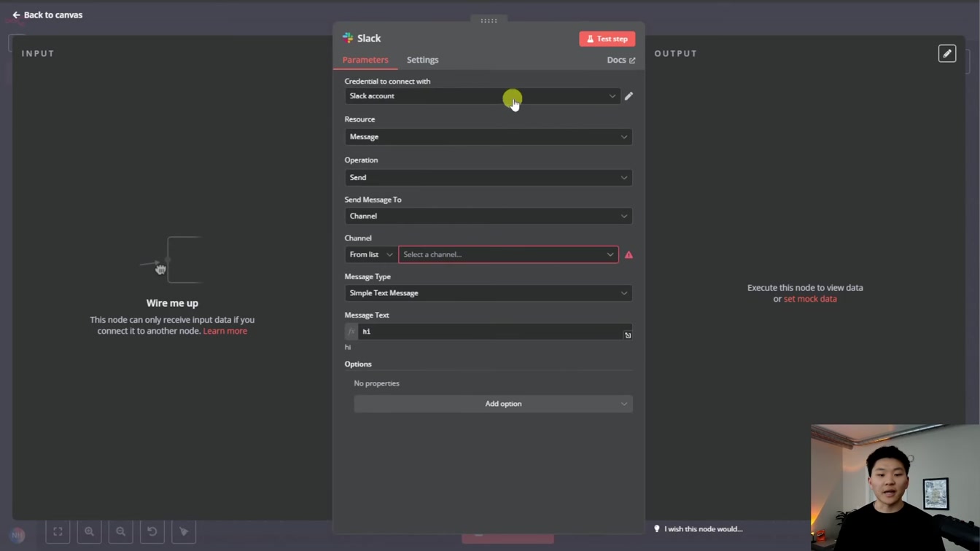980x551 pixels.
Task: Click the set mock data link
Action: 810,299
